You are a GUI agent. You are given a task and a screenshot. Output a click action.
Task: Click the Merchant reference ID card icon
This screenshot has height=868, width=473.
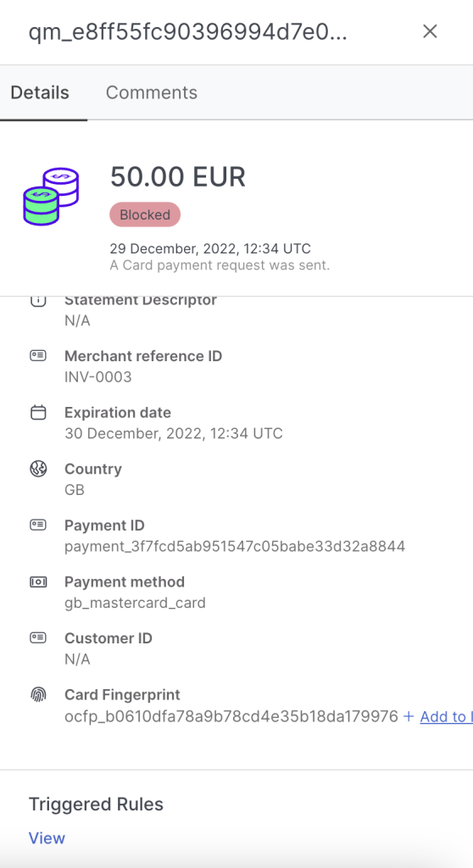(x=37, y=356)
